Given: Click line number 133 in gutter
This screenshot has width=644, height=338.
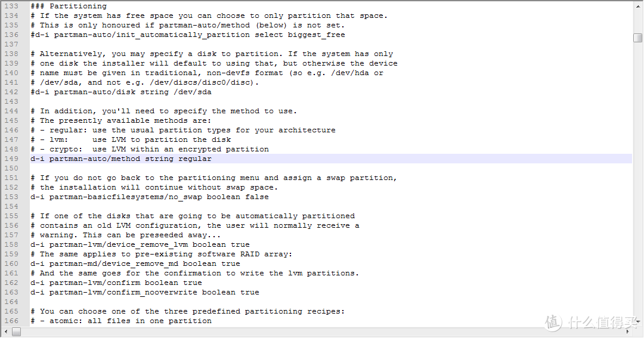Looking at the screenshot, I should (x=11, y=6).
